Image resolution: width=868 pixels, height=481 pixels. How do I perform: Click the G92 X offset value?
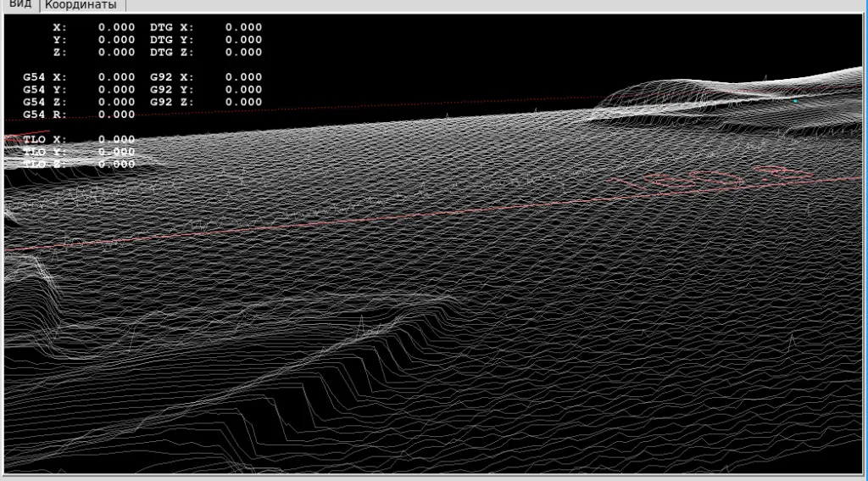click(x=243, y=77)
